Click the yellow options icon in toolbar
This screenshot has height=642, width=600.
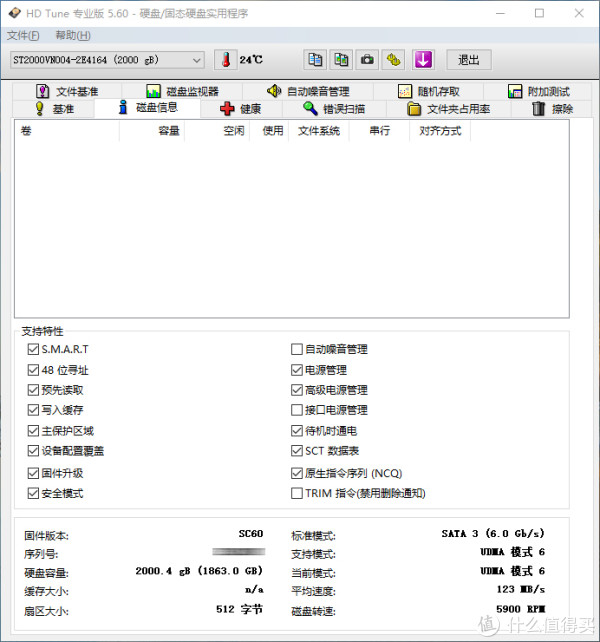[x=394, y=60]
